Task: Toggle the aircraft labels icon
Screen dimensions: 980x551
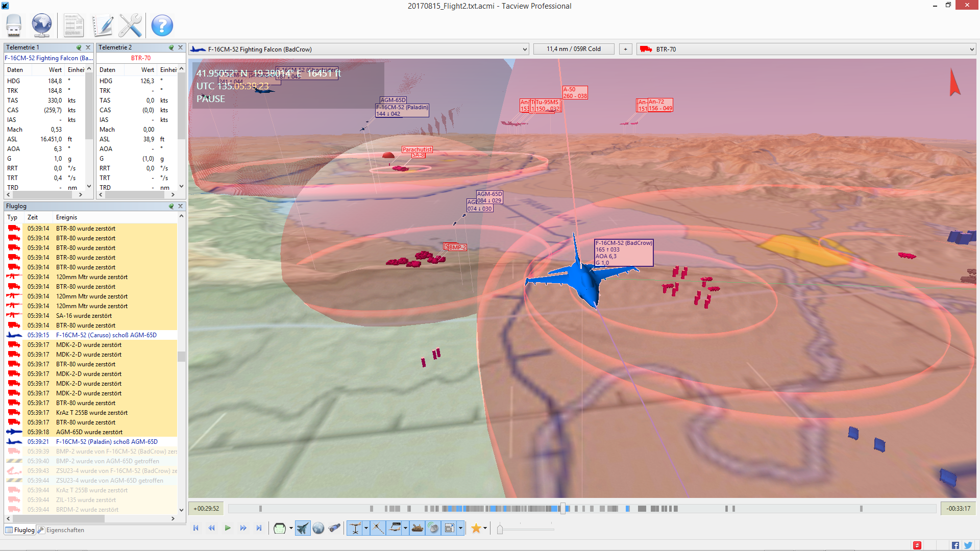Action: point(395,529)
